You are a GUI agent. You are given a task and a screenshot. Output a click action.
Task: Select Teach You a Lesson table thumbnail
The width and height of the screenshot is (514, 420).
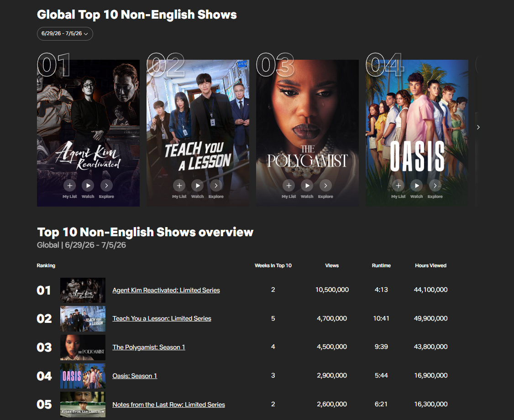83,318
